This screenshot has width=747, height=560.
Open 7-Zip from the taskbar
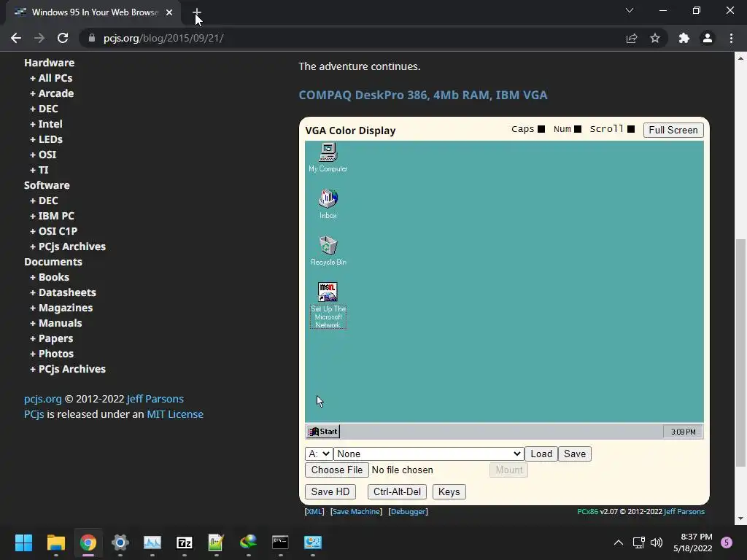pos(185,542)
